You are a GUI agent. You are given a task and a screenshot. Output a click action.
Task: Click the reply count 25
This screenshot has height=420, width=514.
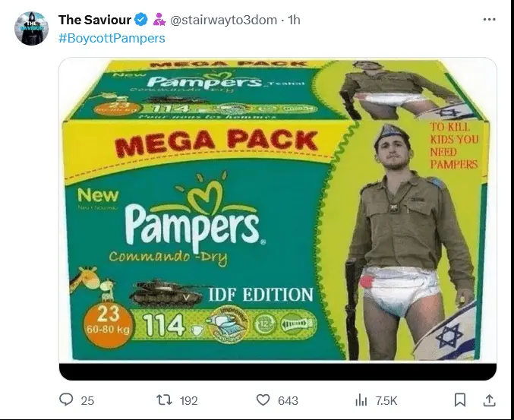pos(87,400)
